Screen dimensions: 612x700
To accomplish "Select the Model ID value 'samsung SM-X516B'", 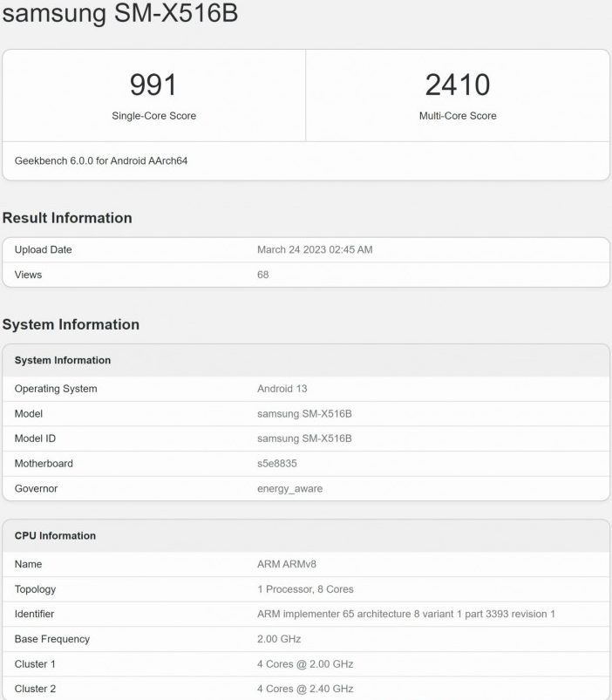I will [304, 438].
